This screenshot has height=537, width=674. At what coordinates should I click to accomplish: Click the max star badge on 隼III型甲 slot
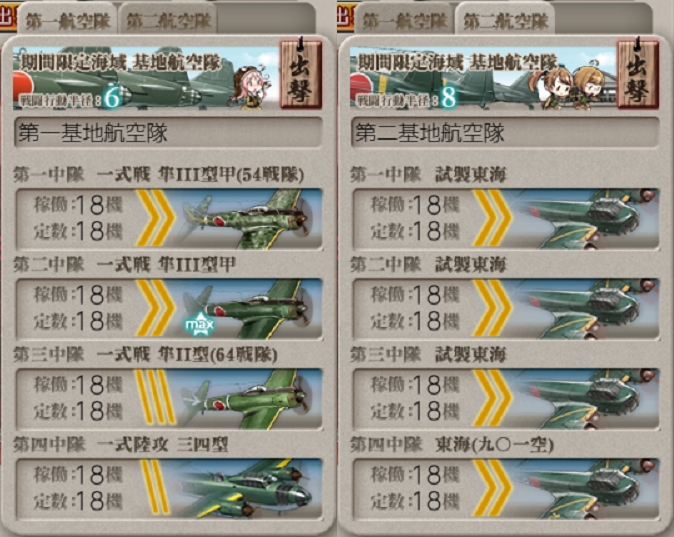(x=198, y=324)
